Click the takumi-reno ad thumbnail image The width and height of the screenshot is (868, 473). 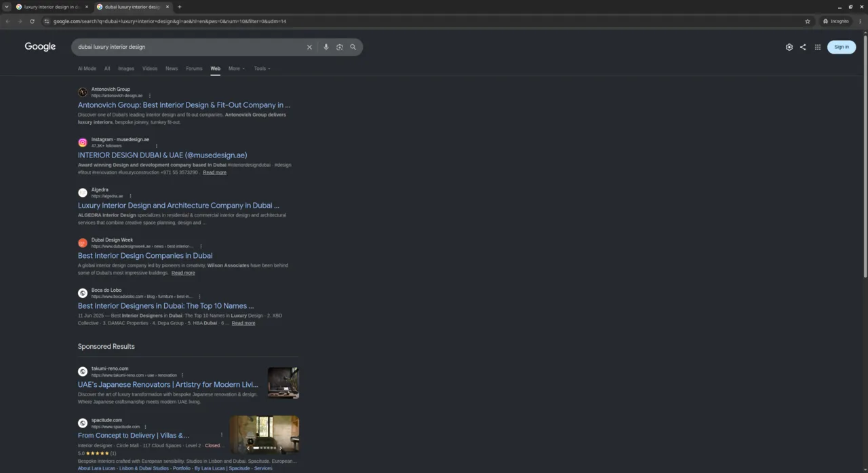pyautogui.click(x=283, y=383)
